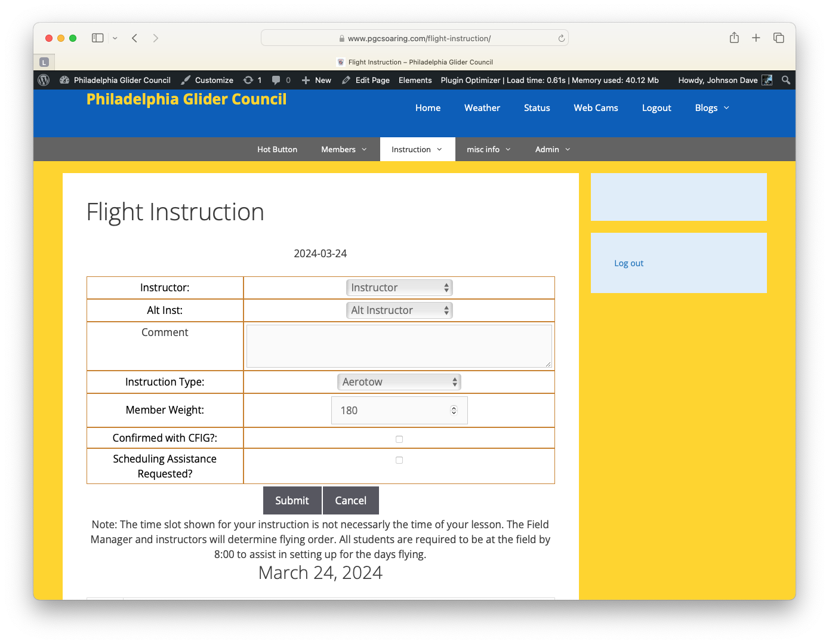This screenshot has height=644, width=829.
Task: Click the updates refresh icon in admin bar
Action: point(248,80)
